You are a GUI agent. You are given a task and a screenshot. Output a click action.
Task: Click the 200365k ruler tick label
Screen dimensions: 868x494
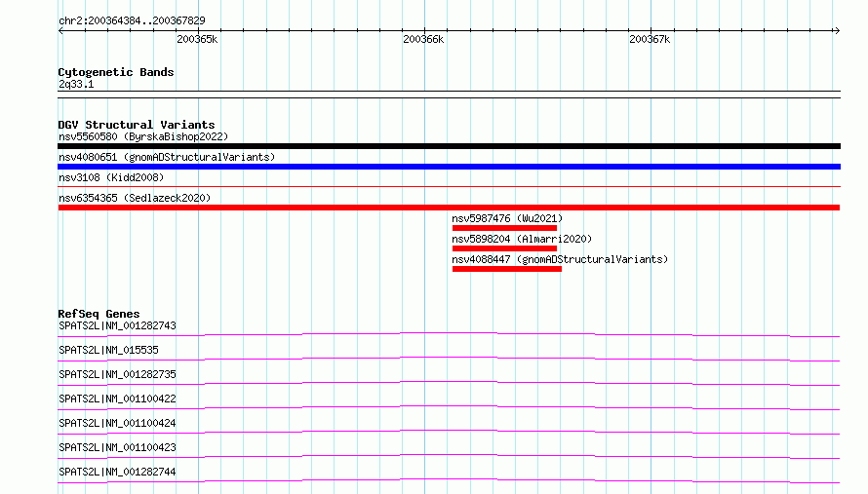(x=197, y=39)
